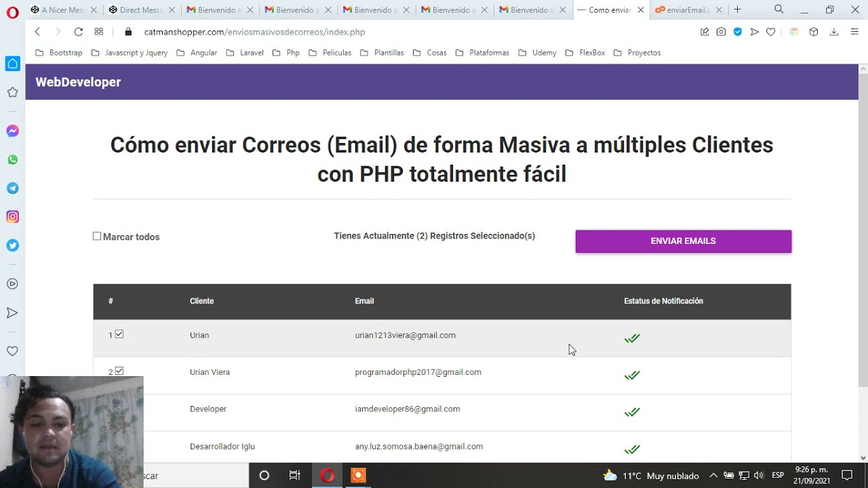This screenshot has height=488, width=868.
Task: Take a snapshot with camera icon
Action: pyautogui.click(x=721, y=32)
